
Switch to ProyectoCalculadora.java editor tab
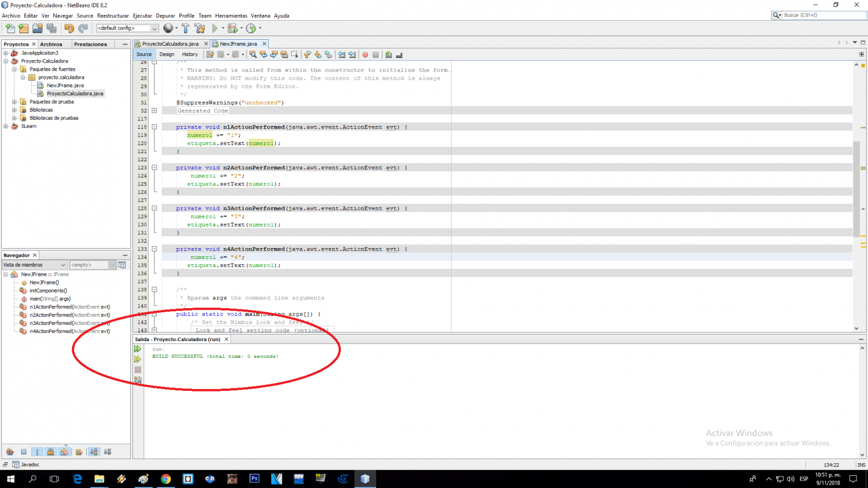pos(170,44)
